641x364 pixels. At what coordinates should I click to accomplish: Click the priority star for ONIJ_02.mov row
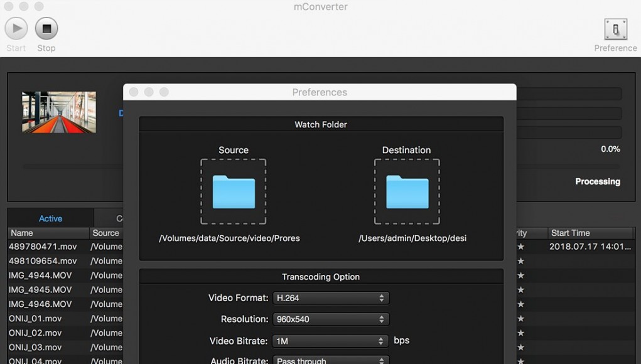(x=520, y=333)
